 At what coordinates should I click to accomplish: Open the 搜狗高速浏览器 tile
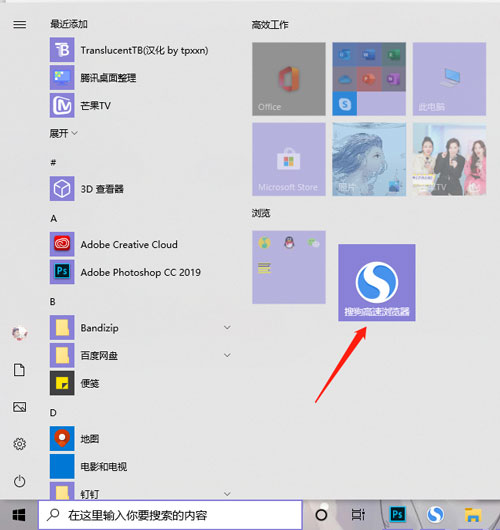point(377,283)
